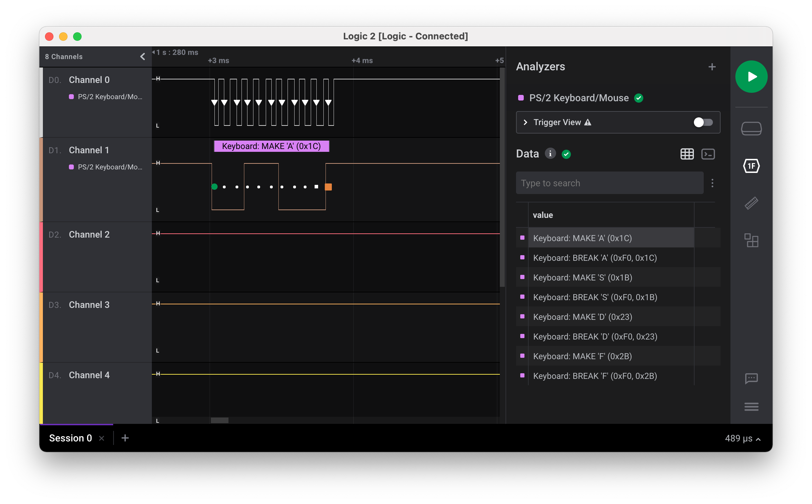Select row Keyboard: BREAK 'D' (0xF0, 0x23)
Screen dimensions: 812x504
618,336
